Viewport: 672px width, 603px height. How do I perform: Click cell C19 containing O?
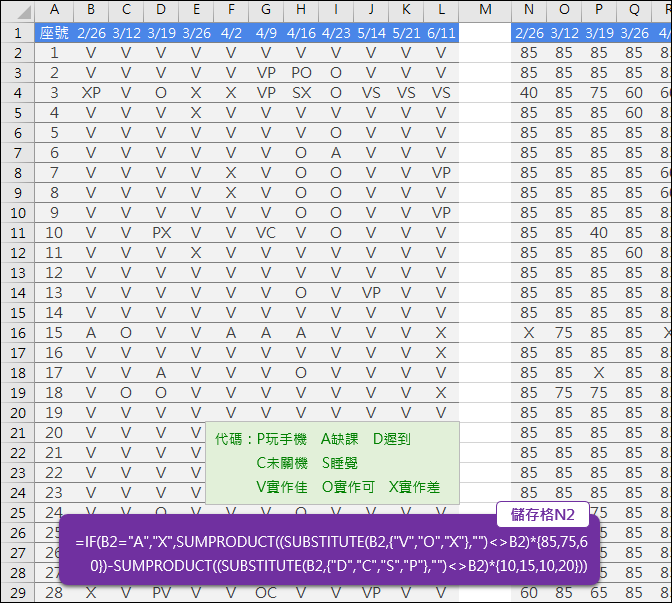pos(126,393)
